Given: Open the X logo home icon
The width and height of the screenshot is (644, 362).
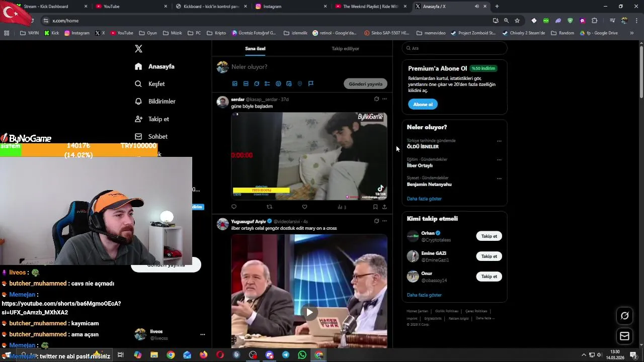Looking at the screenshot, I should point(138,49).
